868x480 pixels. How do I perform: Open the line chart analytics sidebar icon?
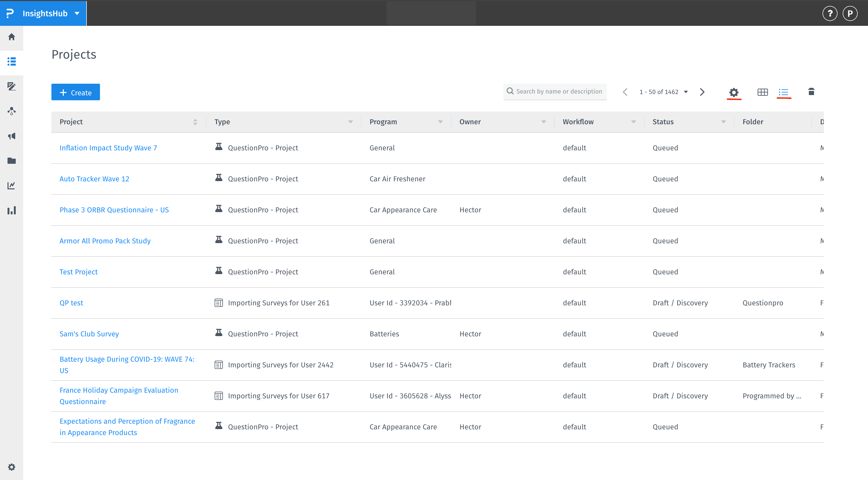pyautogui.click(x=11, y=185)
